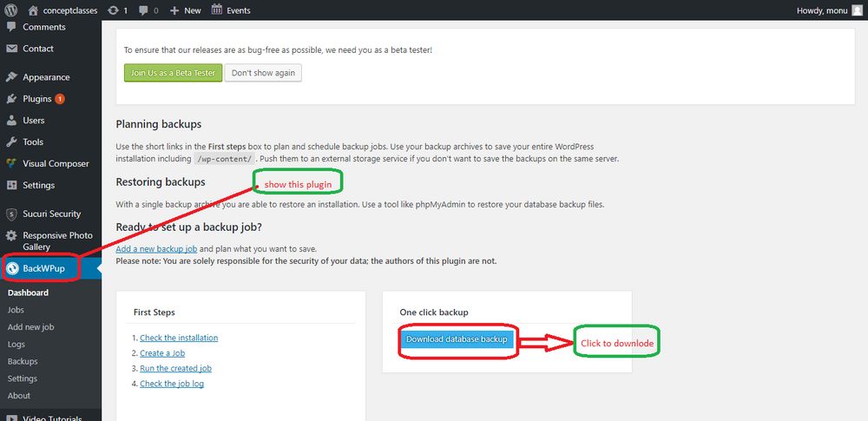Open conceptclasses site name in admin bar

click(70, 10)
